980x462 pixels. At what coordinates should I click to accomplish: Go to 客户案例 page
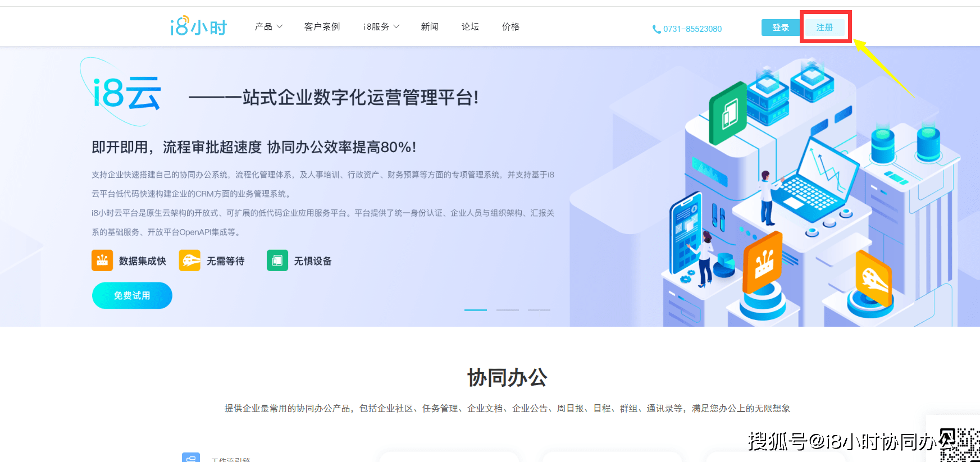click(x=322, y=26)
